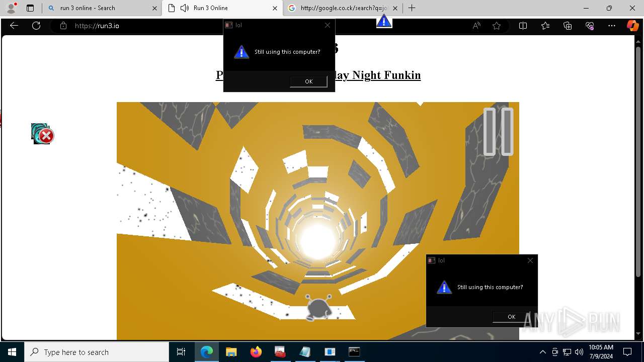Add this page to favorites star
Screen dimensions: 644x362
(x=497, y=26)
